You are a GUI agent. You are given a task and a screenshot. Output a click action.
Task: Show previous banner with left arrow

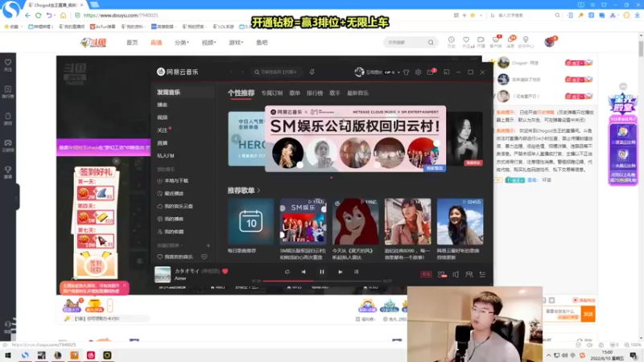coord(236,138)
